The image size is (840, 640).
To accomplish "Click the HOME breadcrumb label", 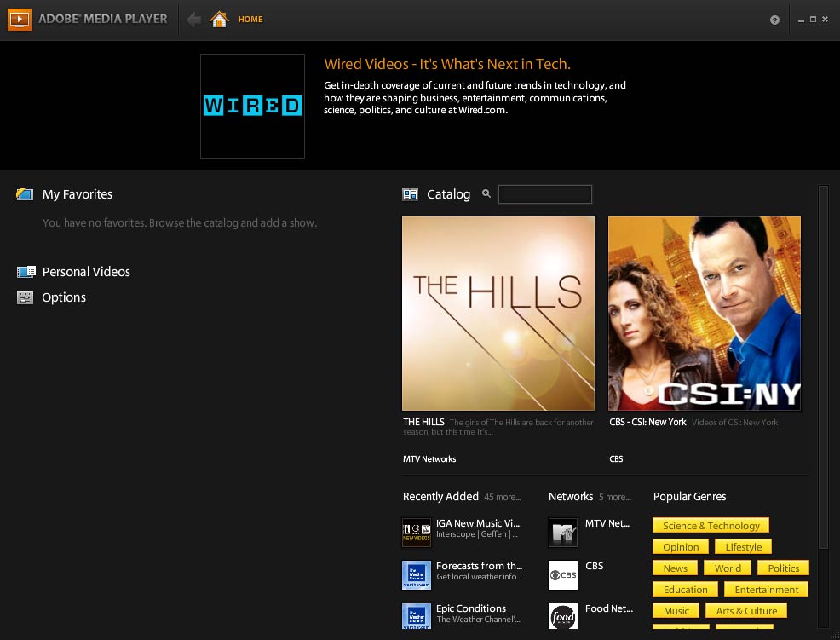I will tap(250, 20).
